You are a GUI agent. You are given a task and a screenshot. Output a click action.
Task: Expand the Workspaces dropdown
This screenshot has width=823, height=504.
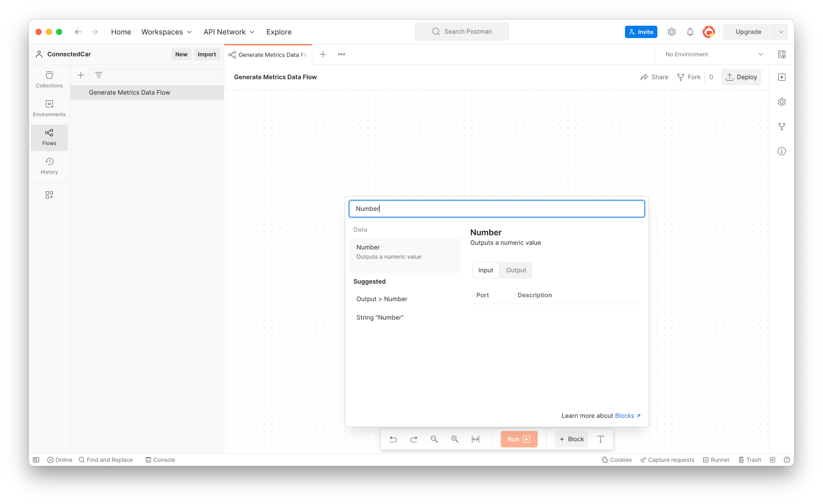tap(167, 32)
